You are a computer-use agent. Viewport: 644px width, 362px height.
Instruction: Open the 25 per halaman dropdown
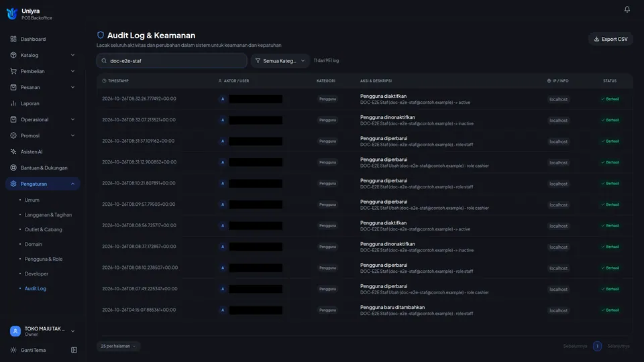[x=118, y=346]
